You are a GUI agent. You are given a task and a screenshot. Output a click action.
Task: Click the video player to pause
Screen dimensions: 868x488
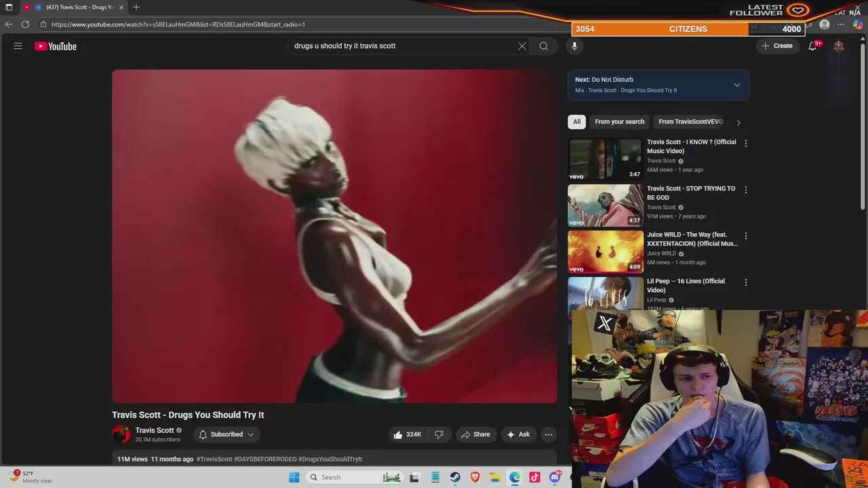tap(334, 236)
